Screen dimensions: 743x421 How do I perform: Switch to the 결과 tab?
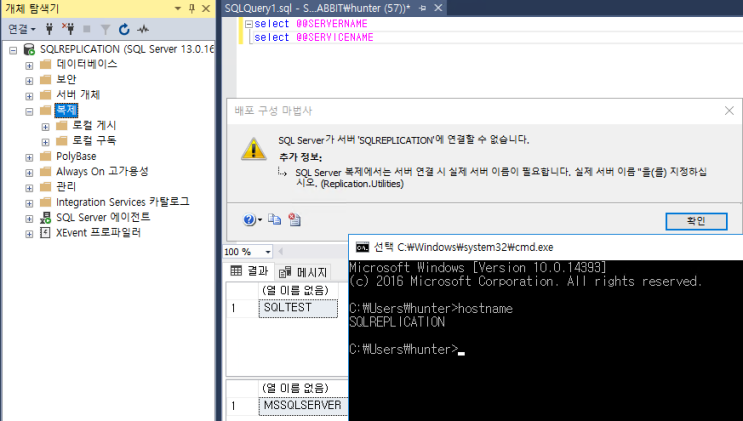click(250, 271)
